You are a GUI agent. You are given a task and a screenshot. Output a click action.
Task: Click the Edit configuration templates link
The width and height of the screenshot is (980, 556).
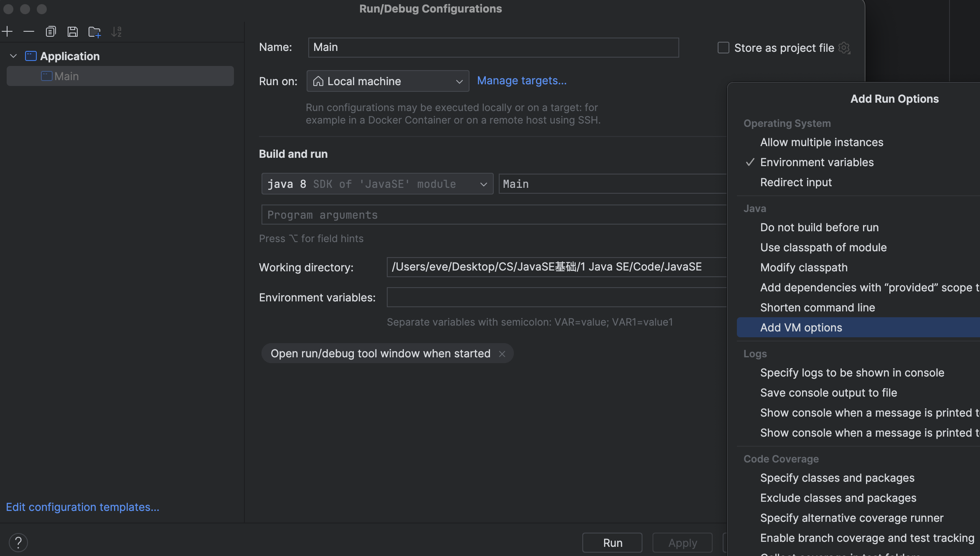pos(82,507)
